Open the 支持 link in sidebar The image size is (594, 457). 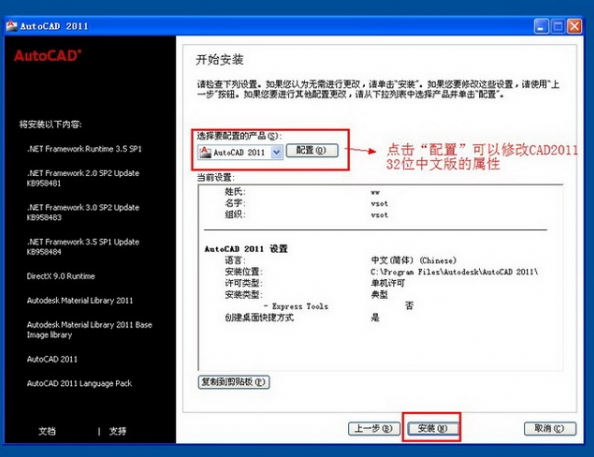click(118, 431)
